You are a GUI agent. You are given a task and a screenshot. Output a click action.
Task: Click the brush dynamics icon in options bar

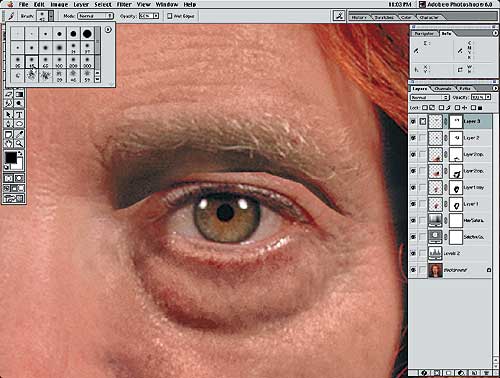(x=339, y=16)
